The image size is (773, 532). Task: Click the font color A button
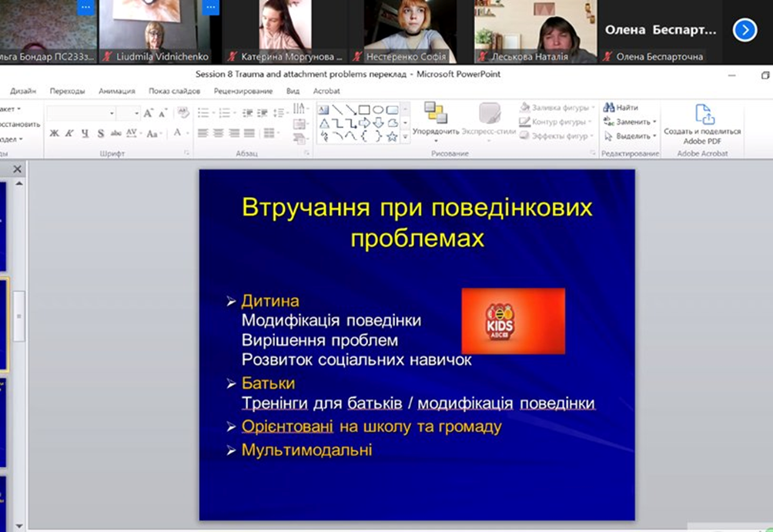pos(177,133)
